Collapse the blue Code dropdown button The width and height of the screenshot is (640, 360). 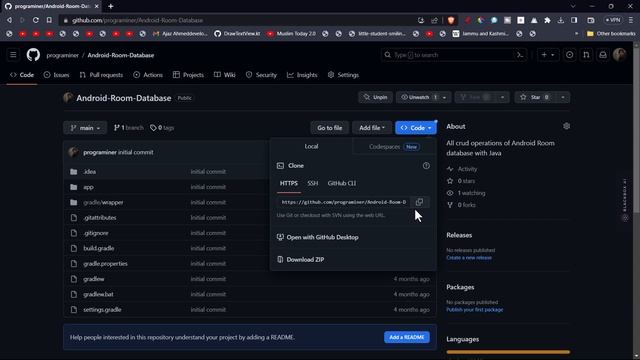(x=416, y=128)
